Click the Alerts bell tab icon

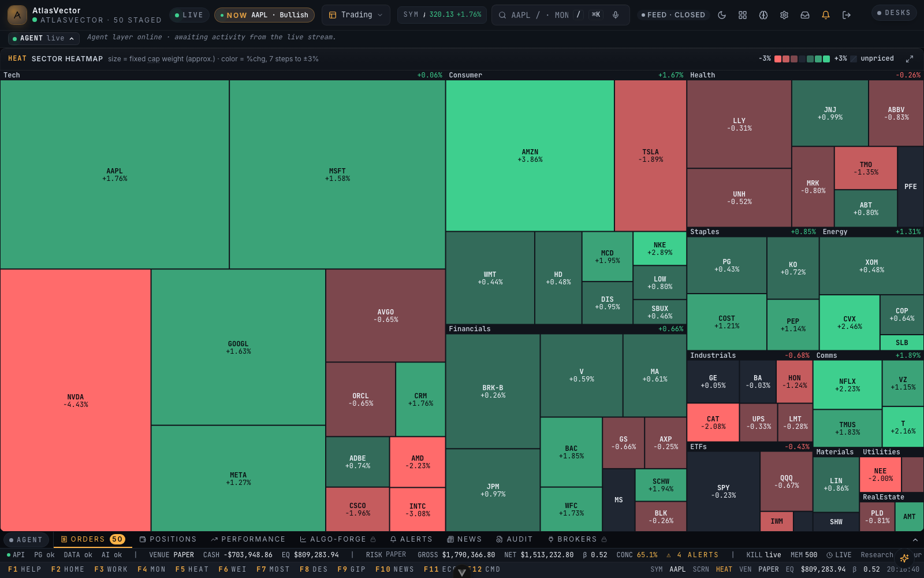click(393, 539)
